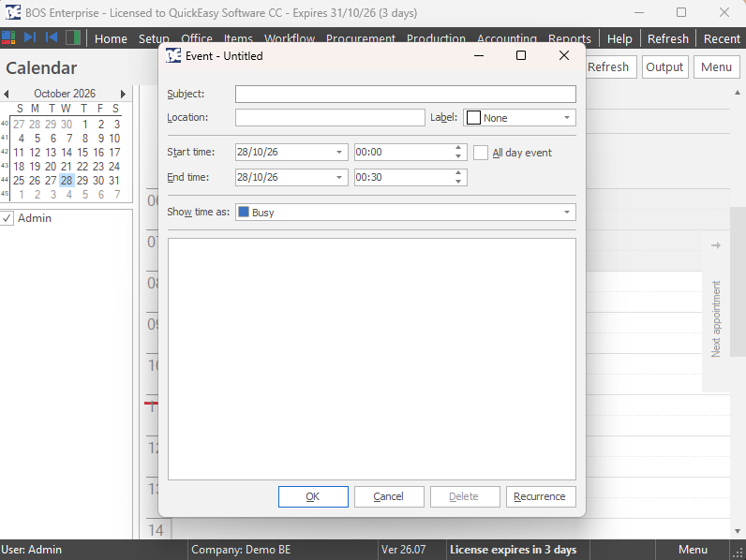746x560 pixels.
Task: Click the calendar scrollbar down arrow
Action: click(x=738, y=531)
